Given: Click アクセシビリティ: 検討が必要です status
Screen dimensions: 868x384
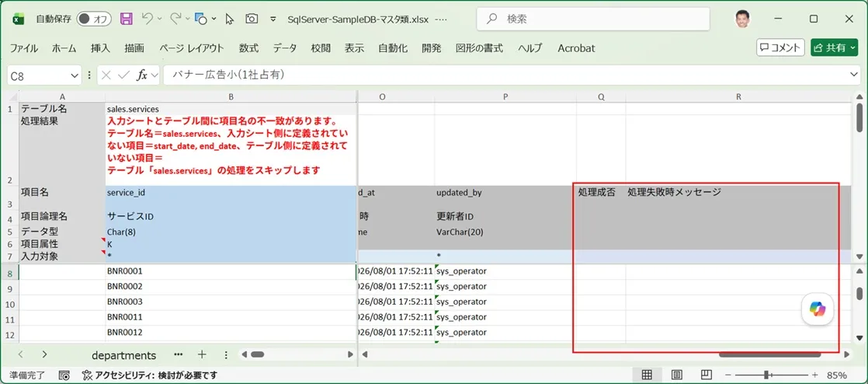Looking at the screenshot, I should 149,375.
